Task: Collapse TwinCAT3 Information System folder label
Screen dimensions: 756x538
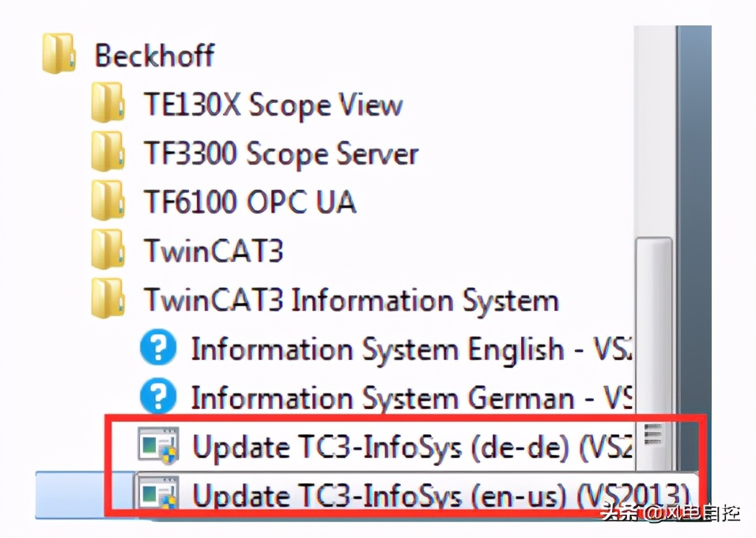Action: pyautogui.click(x=351, y=301)
